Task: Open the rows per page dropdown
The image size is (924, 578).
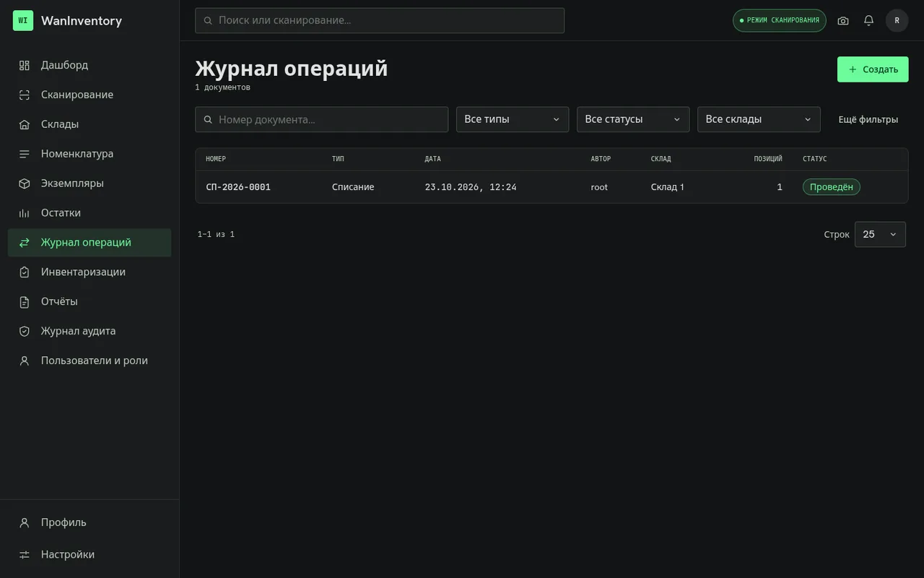Action: tap(880, 234)
